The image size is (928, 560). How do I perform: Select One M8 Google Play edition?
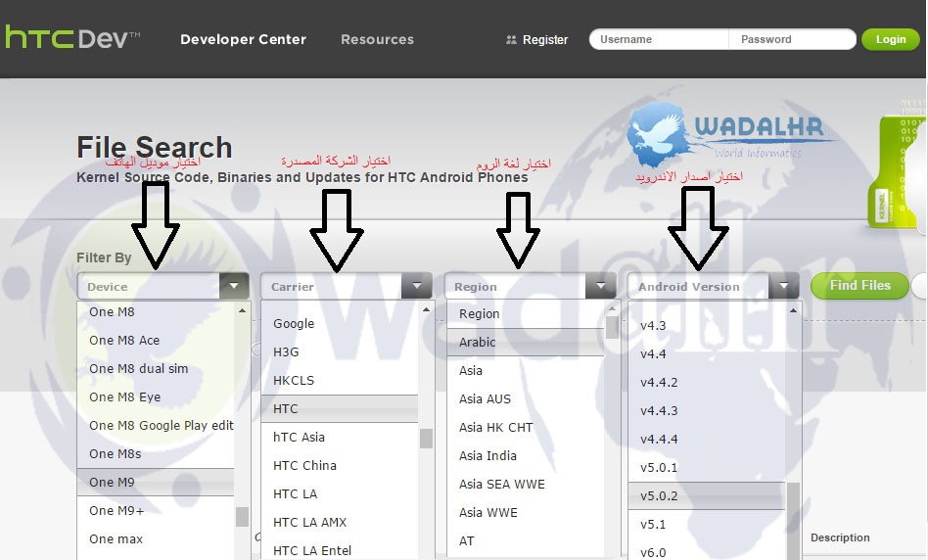pyautogui.click(x=156, y=426)
